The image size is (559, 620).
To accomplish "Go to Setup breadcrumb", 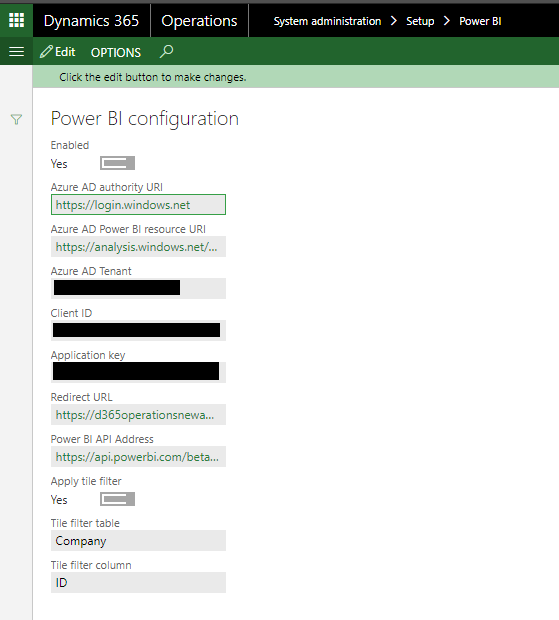I will [x=420, y=21].
